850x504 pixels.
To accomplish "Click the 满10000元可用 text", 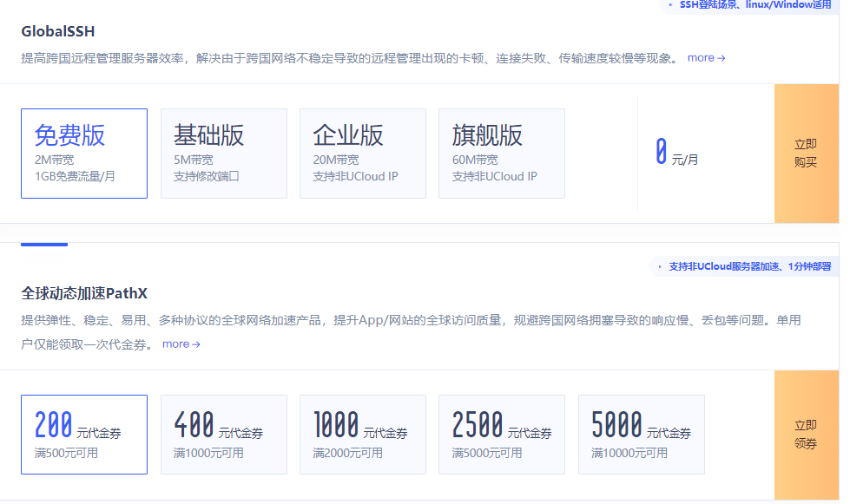I will tap(629, 453).
